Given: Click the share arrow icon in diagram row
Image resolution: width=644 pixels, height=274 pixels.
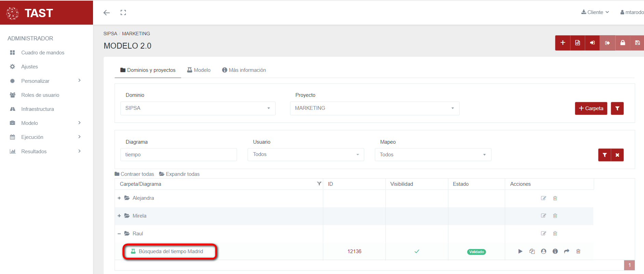Looking at the screenshot, I should (x=567, y=251).
